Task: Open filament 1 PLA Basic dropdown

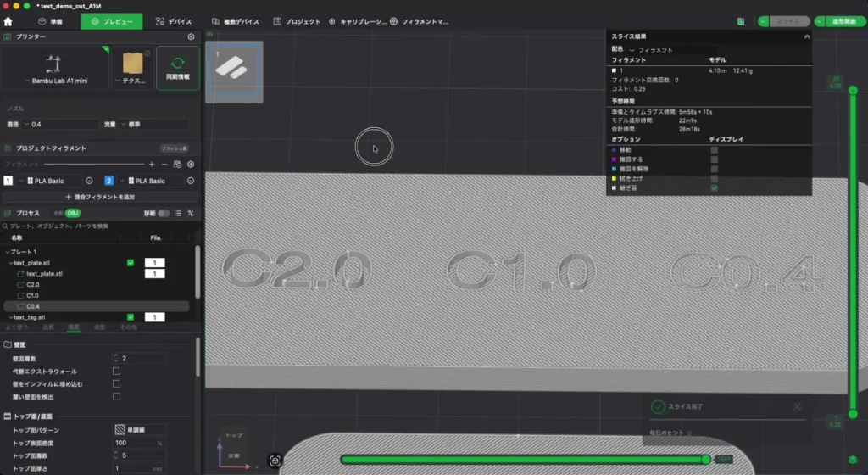Action: [50, 181]
